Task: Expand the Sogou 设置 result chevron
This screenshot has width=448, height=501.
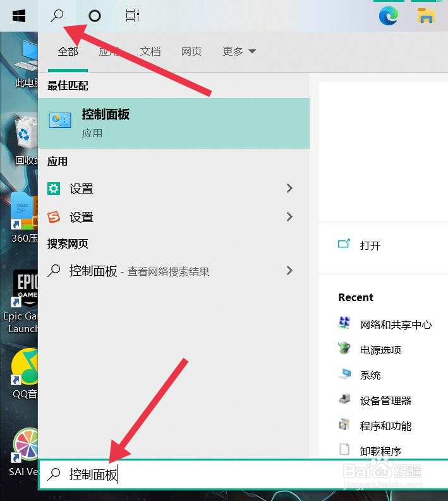Action: point(289,216)
